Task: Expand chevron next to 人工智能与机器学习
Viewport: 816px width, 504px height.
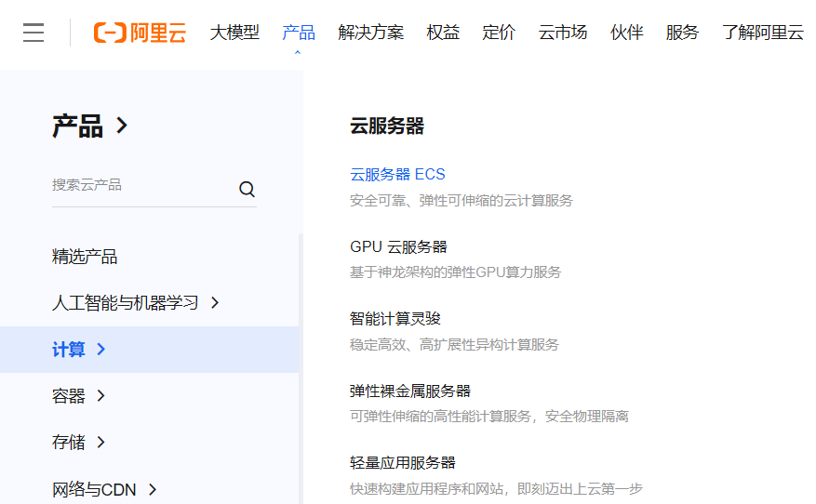Action: 215,303
